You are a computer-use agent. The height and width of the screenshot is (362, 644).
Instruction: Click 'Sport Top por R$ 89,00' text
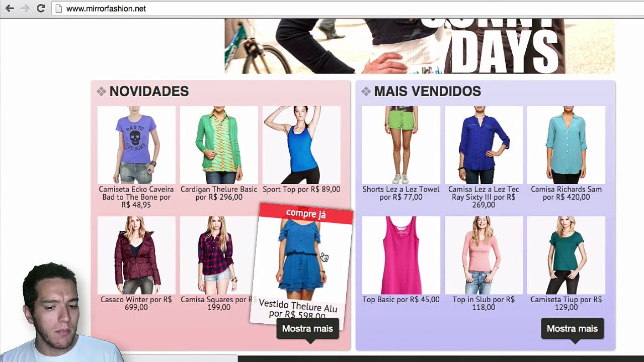tap(301, 190)
